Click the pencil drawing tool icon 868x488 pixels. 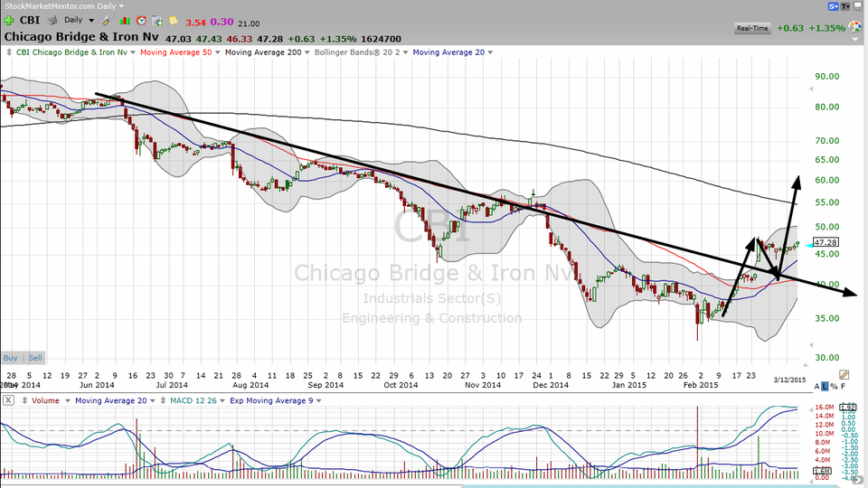click(844, 375)
